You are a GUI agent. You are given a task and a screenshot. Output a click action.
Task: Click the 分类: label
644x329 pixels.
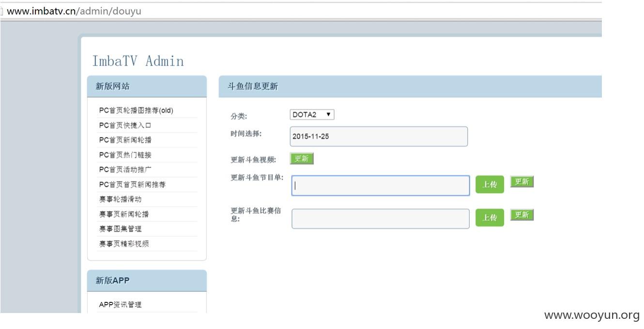tap(238, 116)
